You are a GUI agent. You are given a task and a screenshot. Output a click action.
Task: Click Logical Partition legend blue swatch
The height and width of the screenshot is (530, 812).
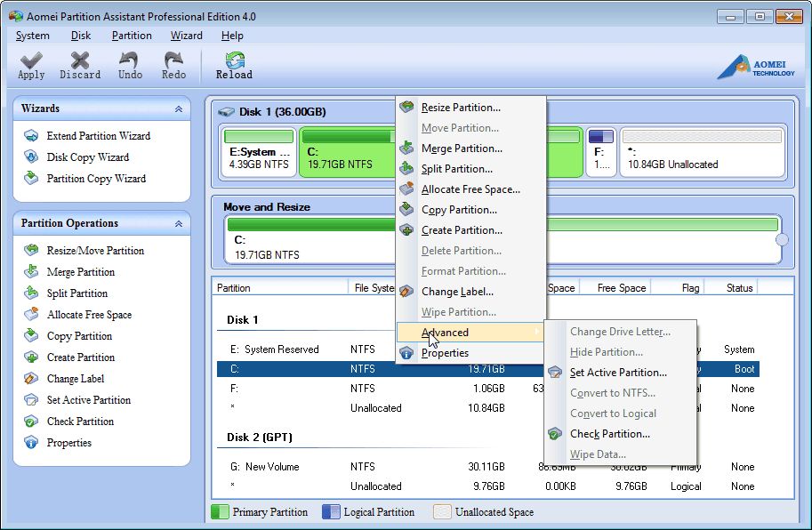click(x=331, y=512)
